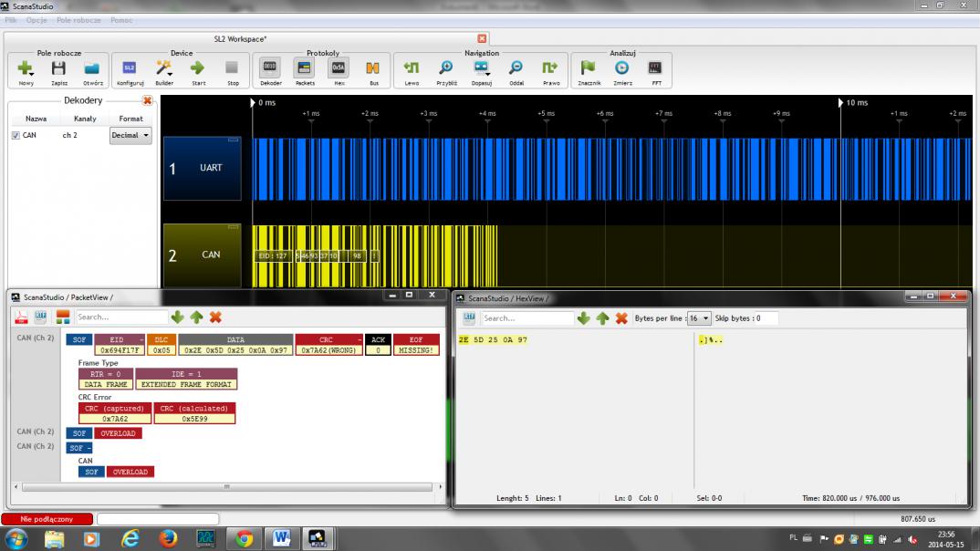Click the red Nie podłączony status button
Image resolution: width=980 pixels, height=551 pixels.
pyautogui.click(x=47, y=519)
